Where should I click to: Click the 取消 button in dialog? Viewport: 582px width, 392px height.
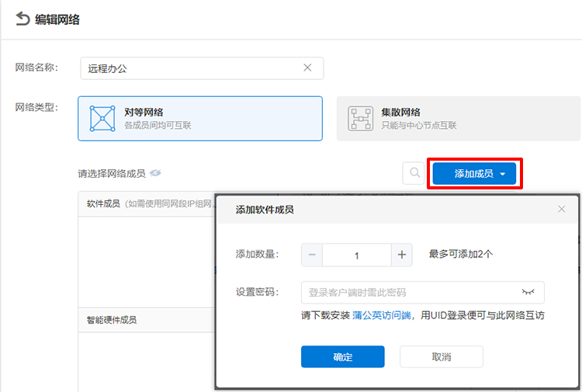pos(442,357)
